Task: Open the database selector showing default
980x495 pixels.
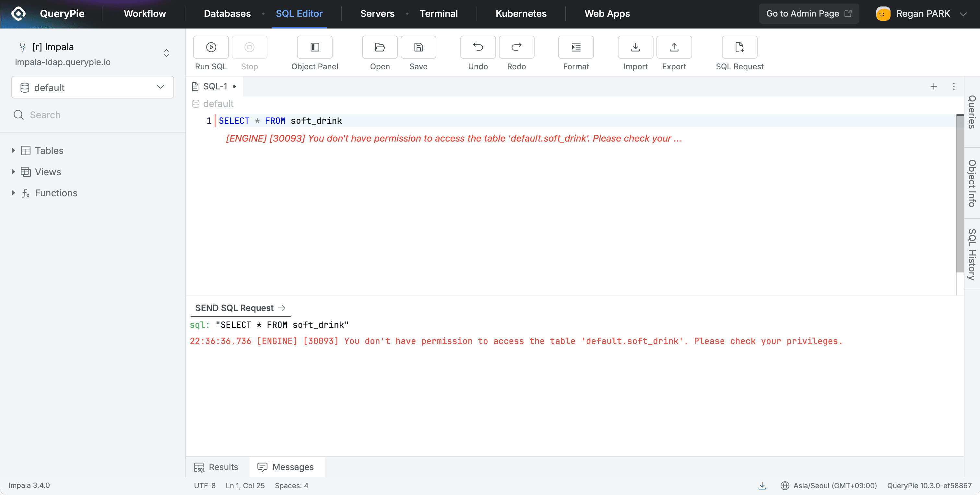Action: click(x=92, y=87)
